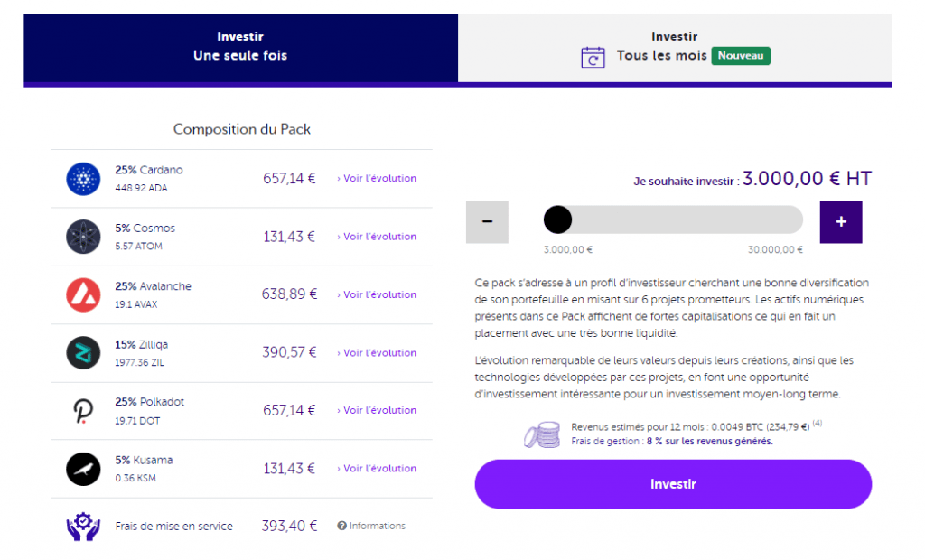Click the 30.000,00 € slider maximum label
This screenshot has height=560, width=925.
(x=775, y=249)
